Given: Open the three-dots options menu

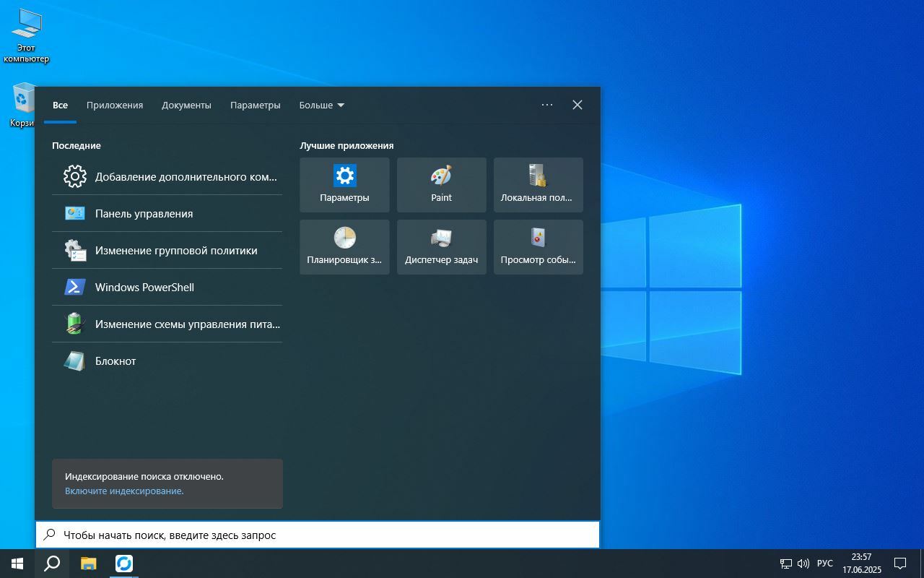Looking at the screenshot, I should 547,105.
